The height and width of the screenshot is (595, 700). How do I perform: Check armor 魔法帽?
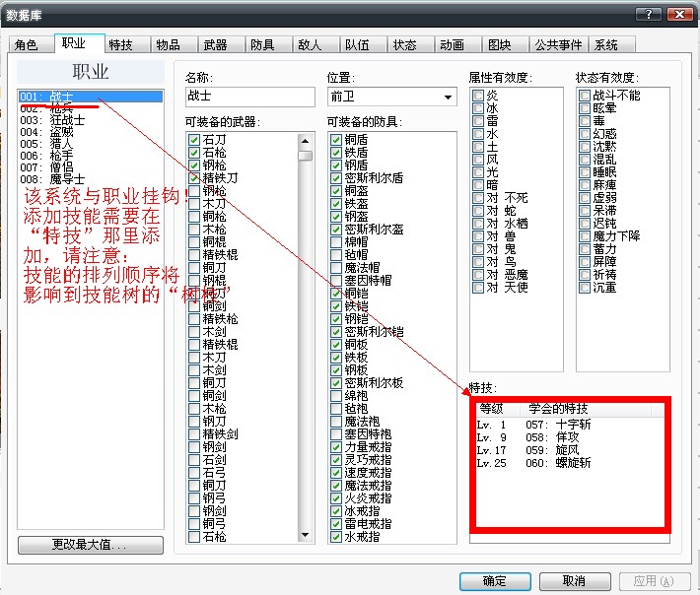click(336, 268)
